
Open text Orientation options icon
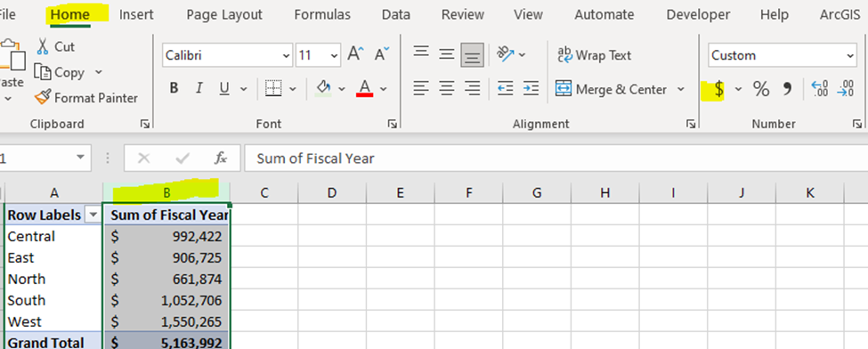(506, 53)
